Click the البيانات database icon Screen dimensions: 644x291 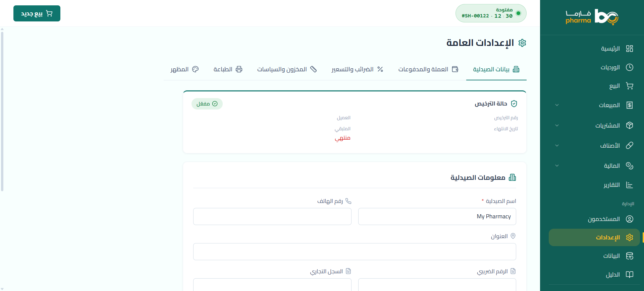click(630, 256)
